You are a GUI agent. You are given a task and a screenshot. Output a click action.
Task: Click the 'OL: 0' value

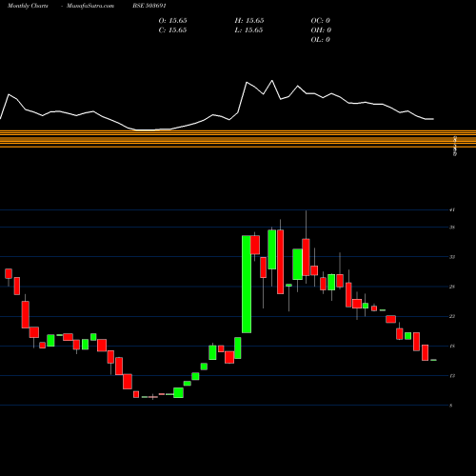coord(321,40)
